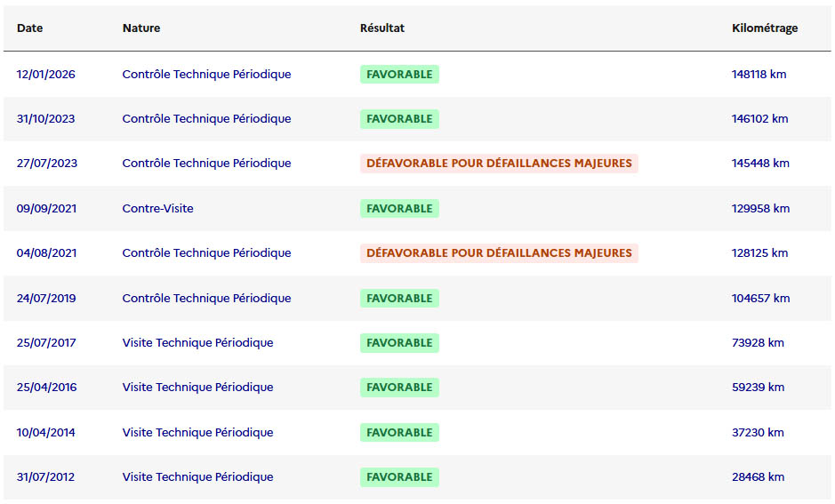835x504 pixels.
Task: Click the Date column header
Action: (x=29, y=28)
